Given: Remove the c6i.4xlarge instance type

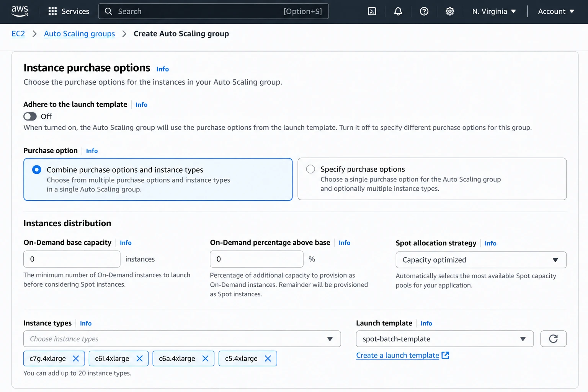Looking at the screenshot, I should (139, 358).
